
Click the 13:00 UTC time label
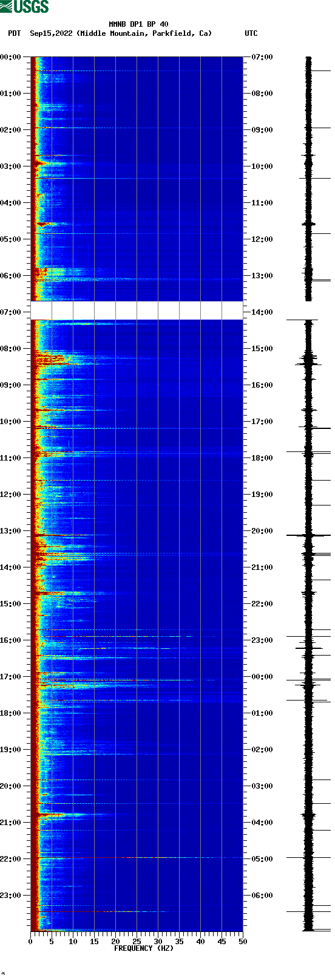(x=262, y=276)
